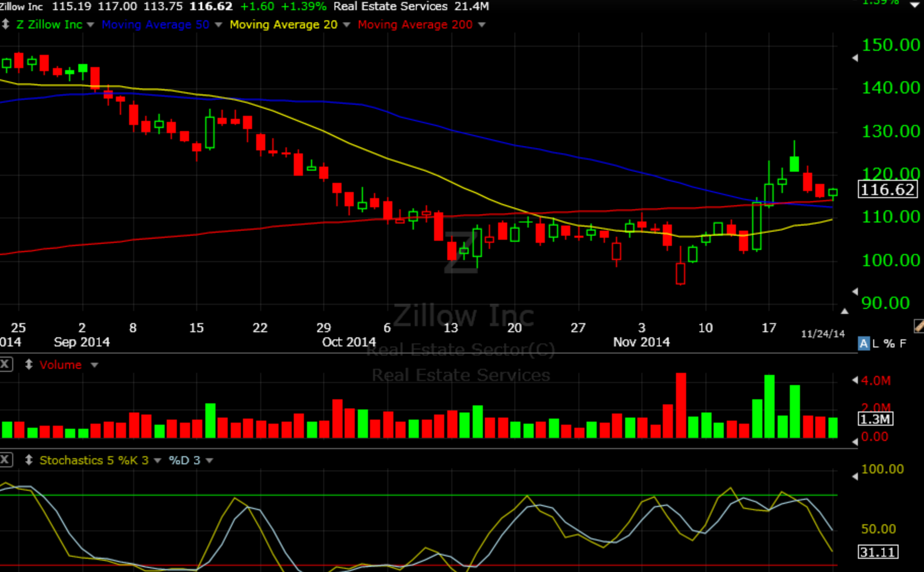Click the 130.00 price axis label

[890, 131]
